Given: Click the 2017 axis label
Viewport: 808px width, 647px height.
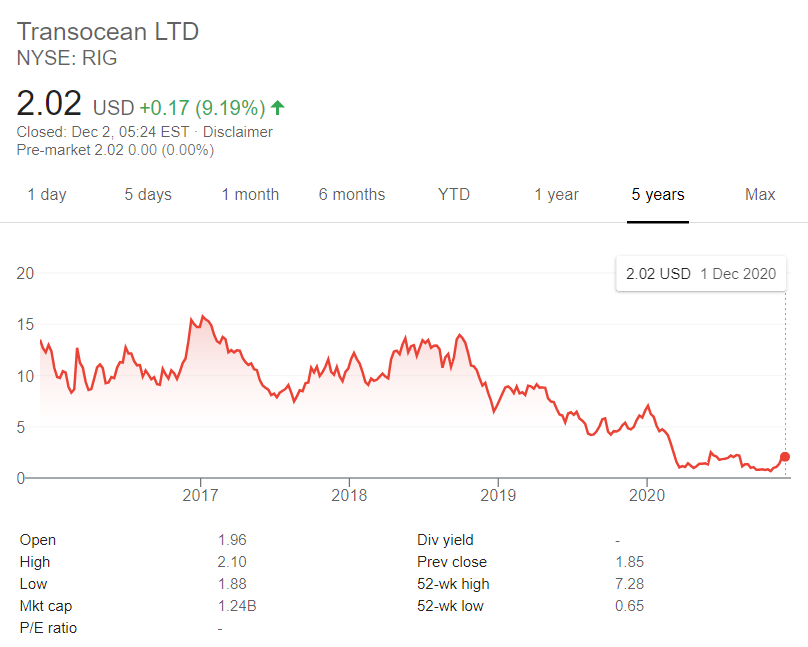Looking at the screenshot, I should (201, 494).
